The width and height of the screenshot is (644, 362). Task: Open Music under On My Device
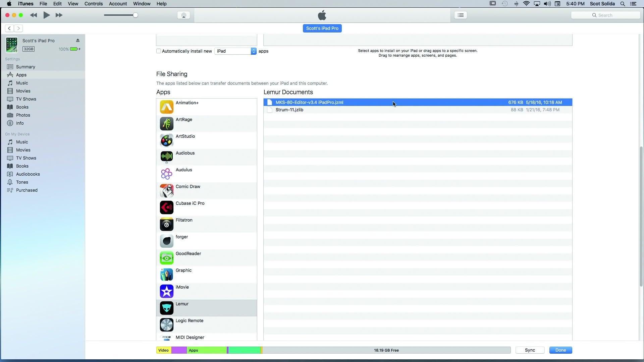coord(43,142)
